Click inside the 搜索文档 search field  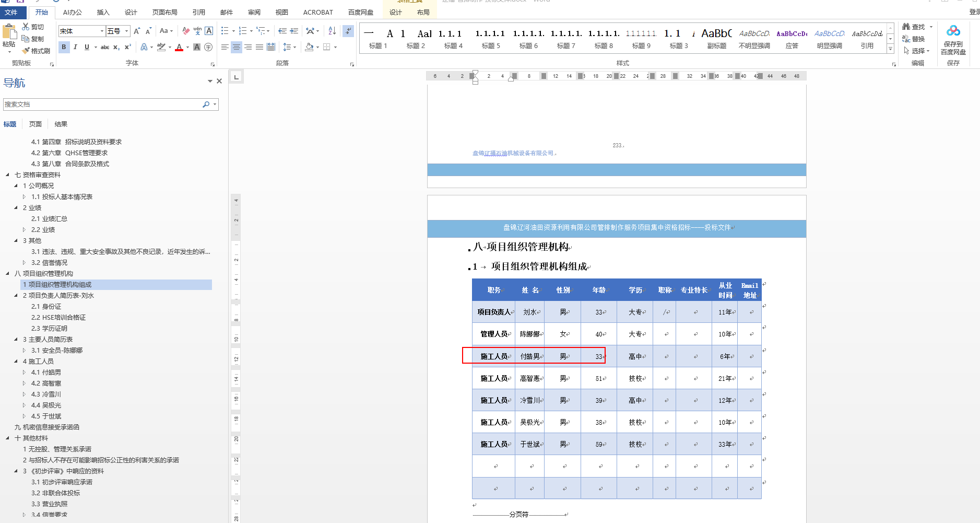[102, 104]
